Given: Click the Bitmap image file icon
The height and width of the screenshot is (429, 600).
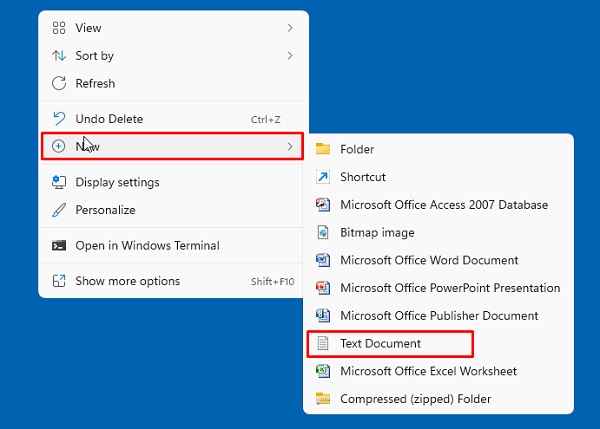Looking at the screenshot, I should coord(323,232).
